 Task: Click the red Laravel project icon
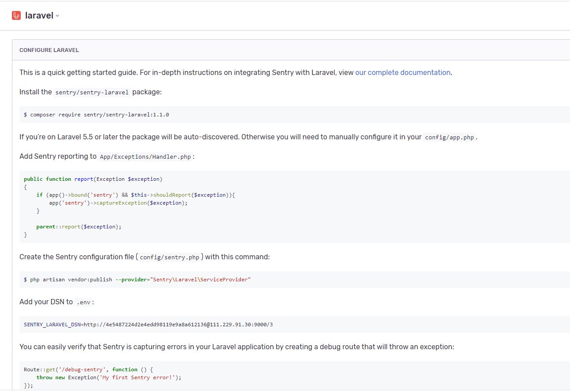tap(16, 15)
